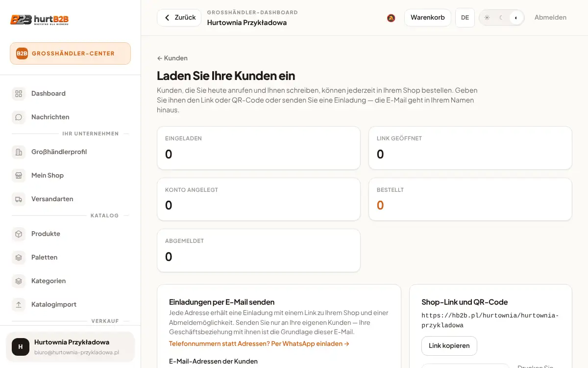The image size is (588, 368).
Task: Open Großhändlerprofil menu item
Action: tap(70, 152)
